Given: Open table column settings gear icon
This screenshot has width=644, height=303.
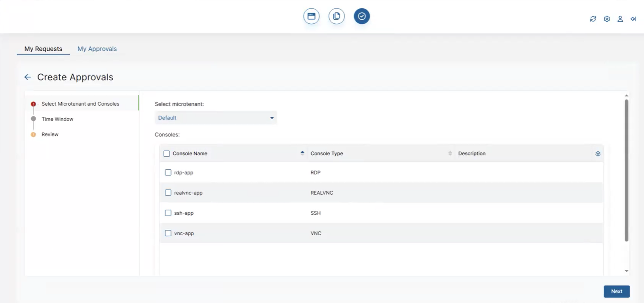Looking at the screenshot, I should [x=598, y=153].
